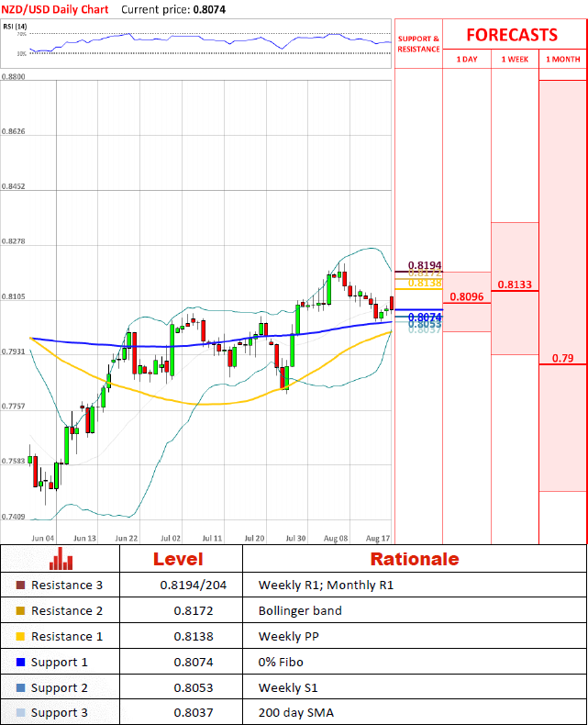588x725 pixels.
Task: Select the 0.8096 one-day forecast value
Action: point(466,296)
